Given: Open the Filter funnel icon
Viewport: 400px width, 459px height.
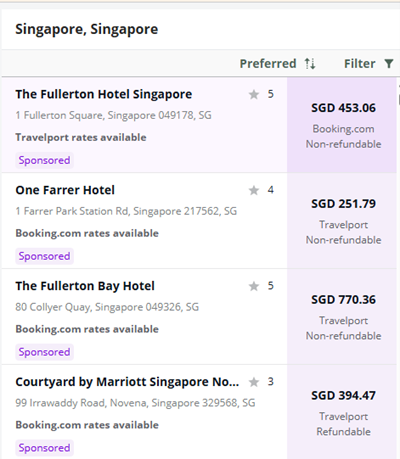Looking at the screenshot, I should click(389, 63).
